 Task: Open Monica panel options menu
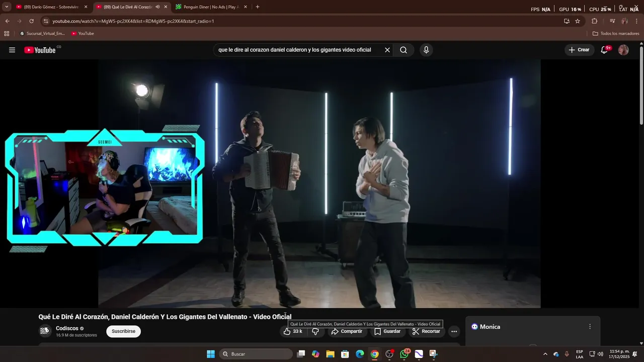pyautogui.click(x=590, y=327)
